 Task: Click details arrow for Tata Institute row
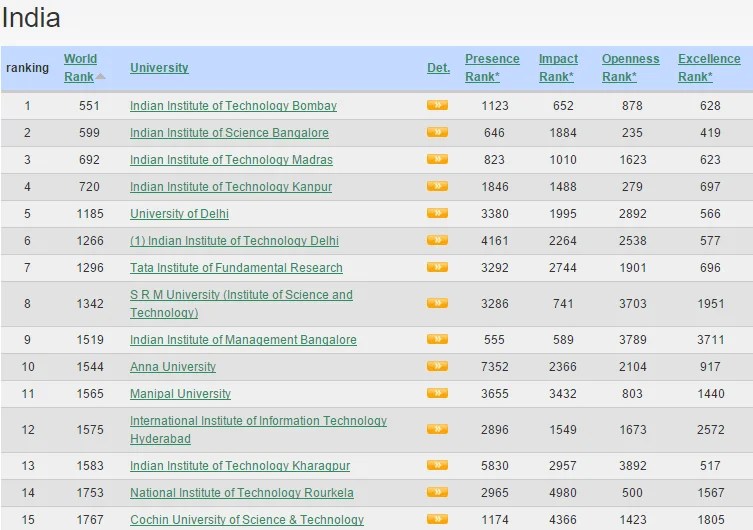[437, 267]
